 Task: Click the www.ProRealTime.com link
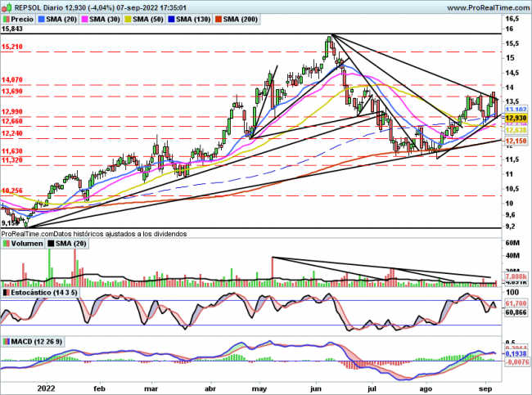[x=489, y=7]
